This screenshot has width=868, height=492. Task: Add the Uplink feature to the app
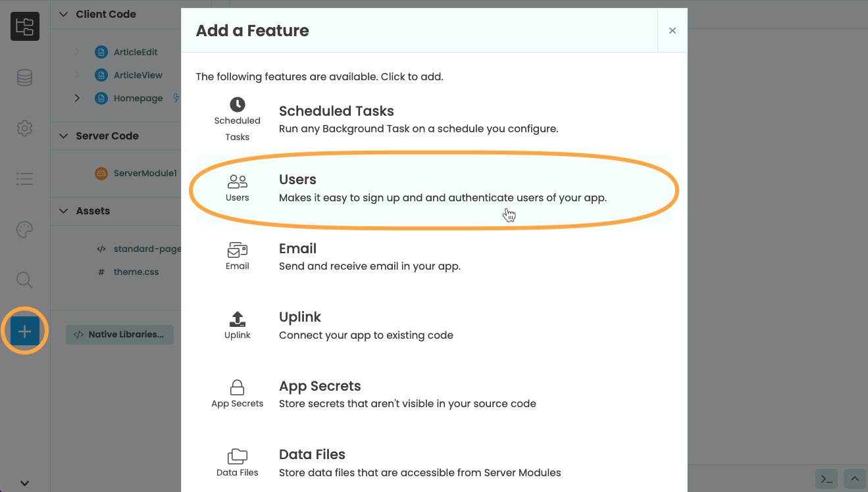pos(300,316)
